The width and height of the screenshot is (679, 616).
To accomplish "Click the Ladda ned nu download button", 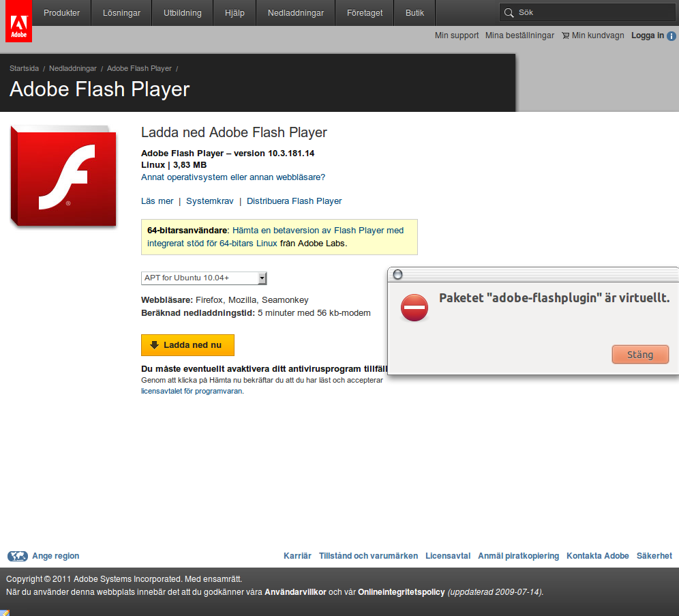I will tap(187, 344).
